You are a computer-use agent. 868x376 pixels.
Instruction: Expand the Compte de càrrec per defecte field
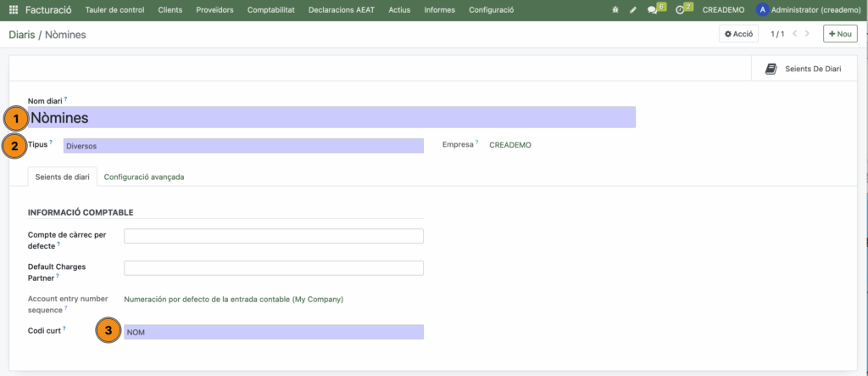coord(273,236)
